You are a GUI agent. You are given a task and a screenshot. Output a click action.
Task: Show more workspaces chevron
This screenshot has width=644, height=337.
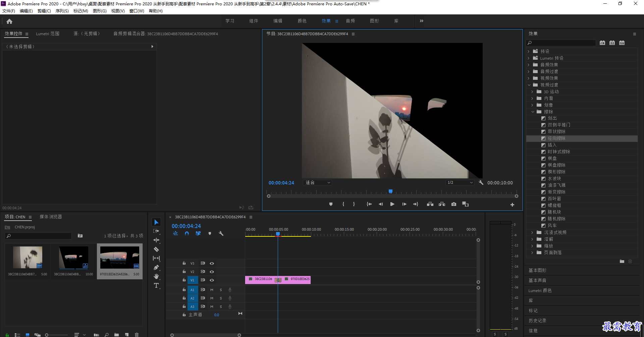coord(422,21)
